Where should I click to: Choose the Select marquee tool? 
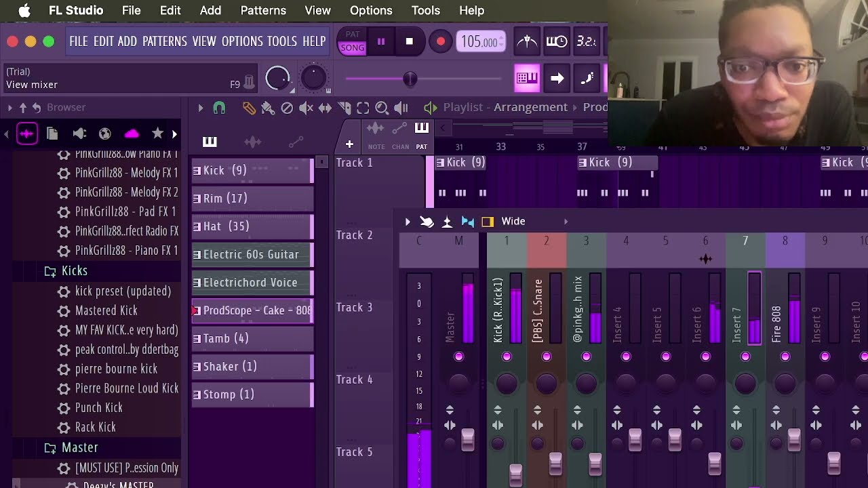coord(363,108)
